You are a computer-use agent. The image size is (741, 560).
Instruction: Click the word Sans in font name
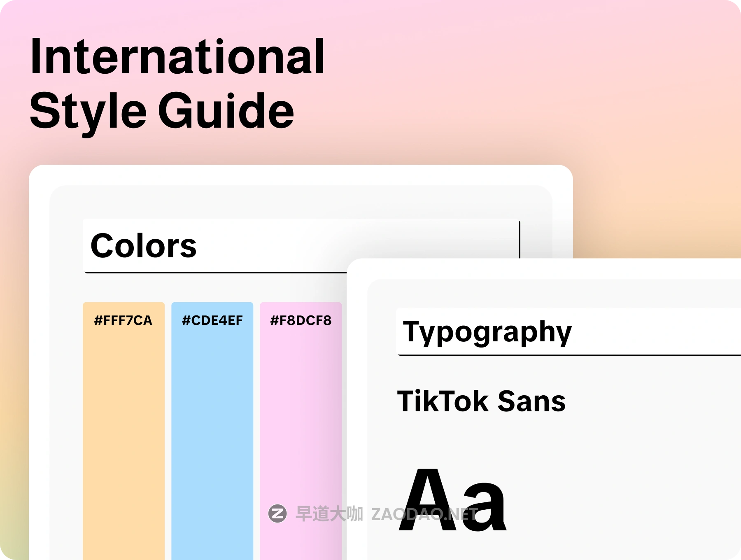531,401
